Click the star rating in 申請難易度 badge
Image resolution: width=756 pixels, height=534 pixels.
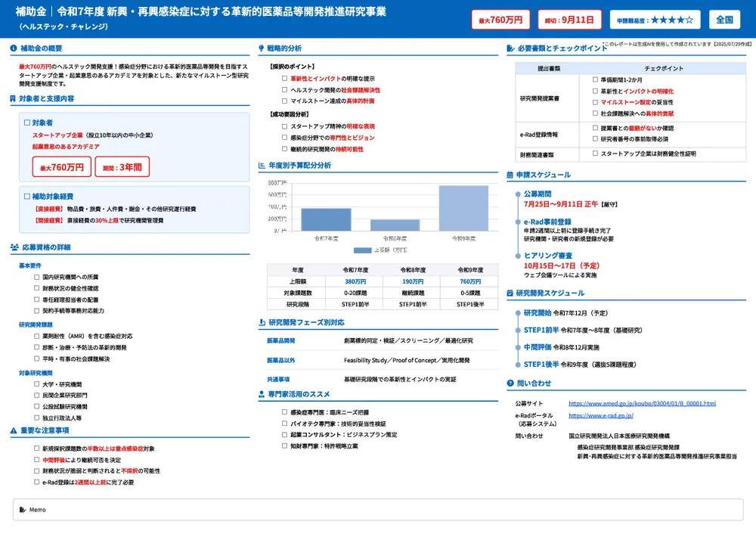672,20
